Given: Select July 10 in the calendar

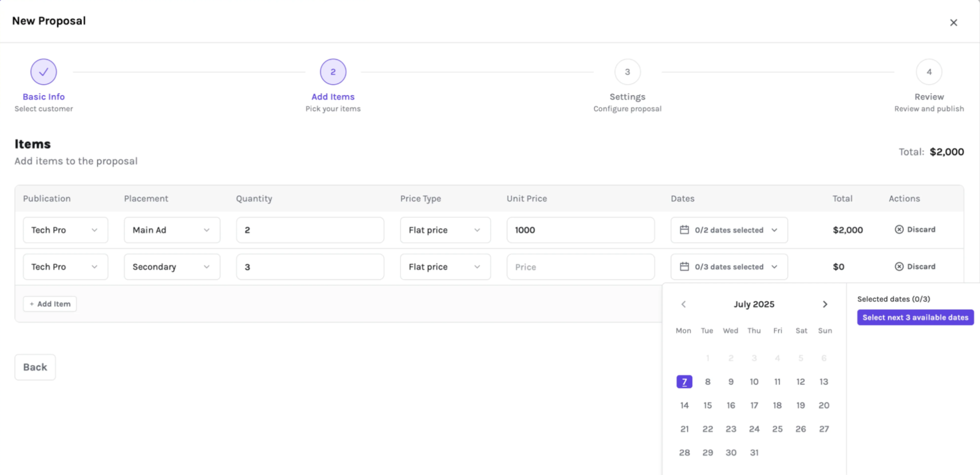Looking at the screenshot, I should click(754, 381).
